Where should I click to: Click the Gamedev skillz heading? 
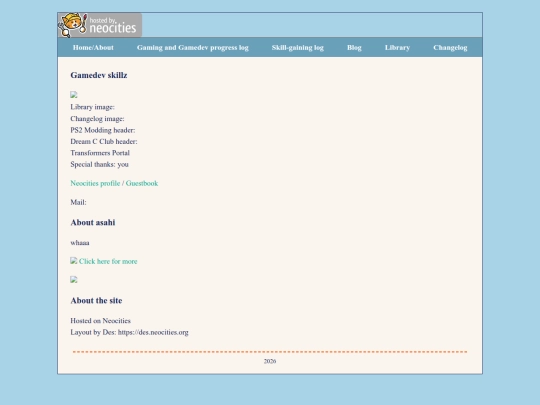(99, 75)
